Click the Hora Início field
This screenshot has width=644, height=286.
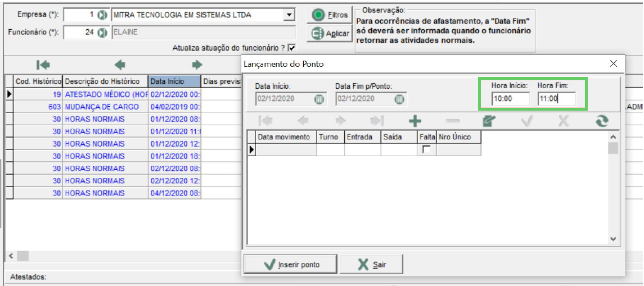[511, 99]
